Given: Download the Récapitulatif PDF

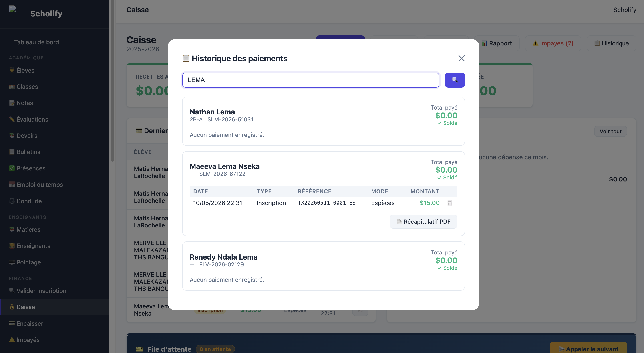Looking at the screenshot, I should pyautogui.click(x=423, y=221).
